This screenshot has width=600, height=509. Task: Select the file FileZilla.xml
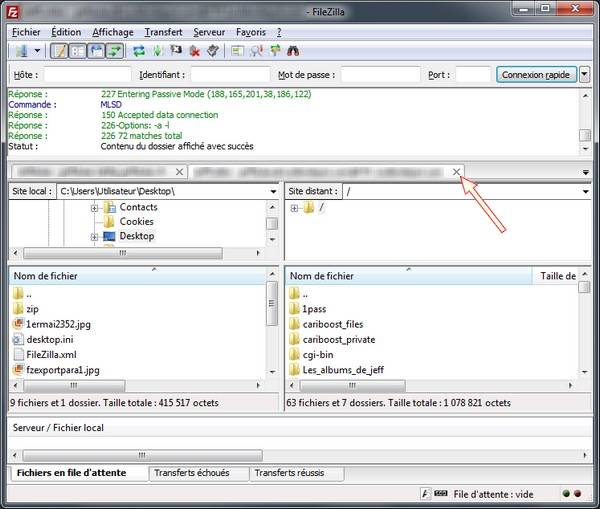51,355
